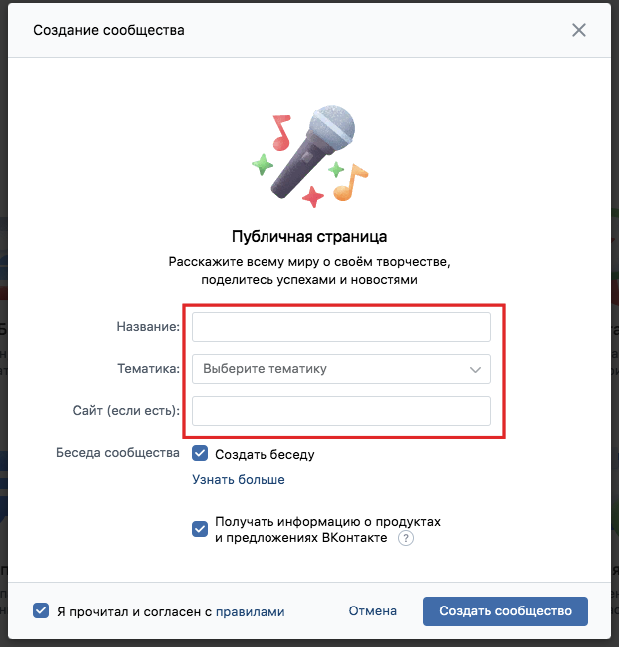Toggle the Я прочитал и согласен checkbox
The height and width of the screenshot is (647, 619).
[x=41, y=611]
